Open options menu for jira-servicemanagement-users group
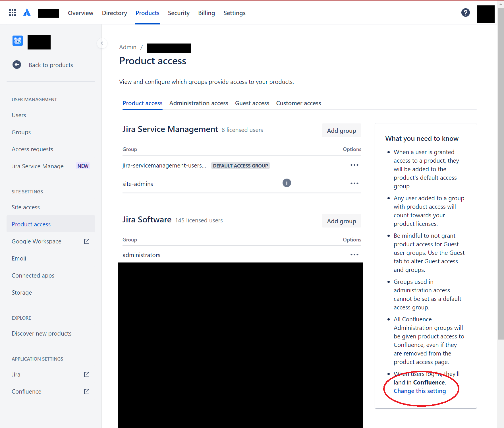Image resolution: width=504 pixels, height=428 pixels. tap(354, 165)
